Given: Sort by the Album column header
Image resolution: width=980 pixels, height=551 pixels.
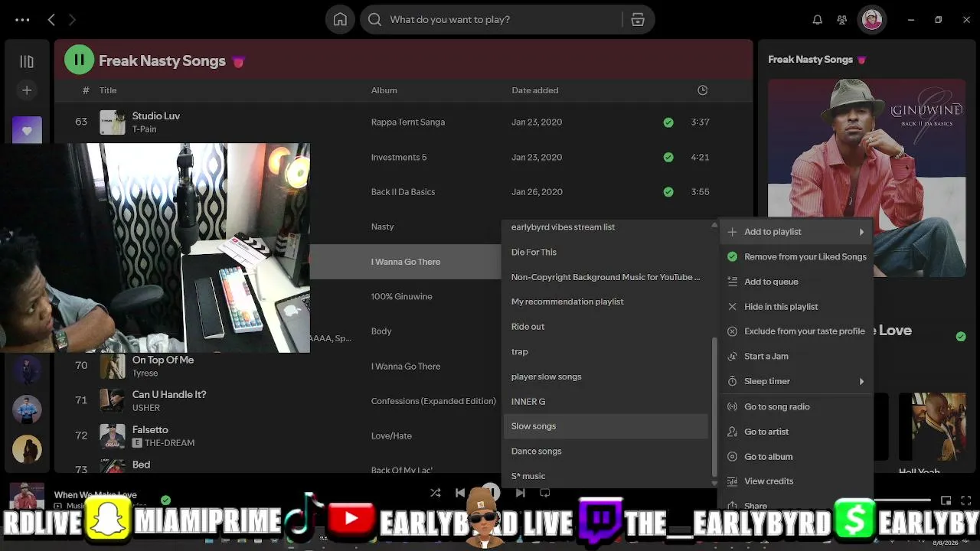Looking at the screenshot, I should tap(384, 90).
